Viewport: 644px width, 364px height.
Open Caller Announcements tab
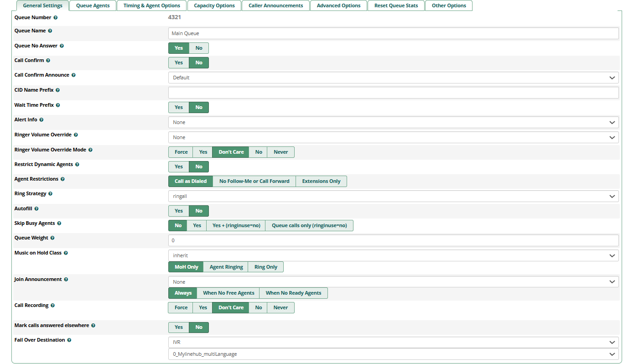coord(275,5)
